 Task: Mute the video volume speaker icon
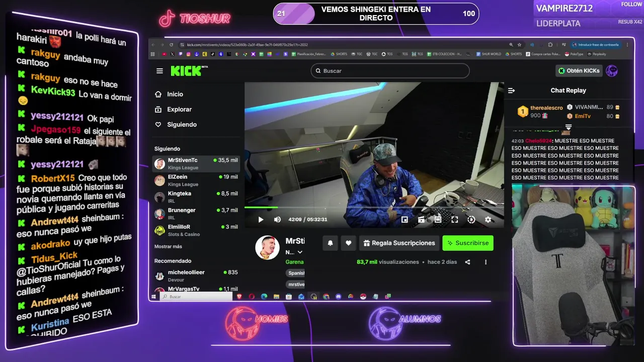[x=277, y=220]
